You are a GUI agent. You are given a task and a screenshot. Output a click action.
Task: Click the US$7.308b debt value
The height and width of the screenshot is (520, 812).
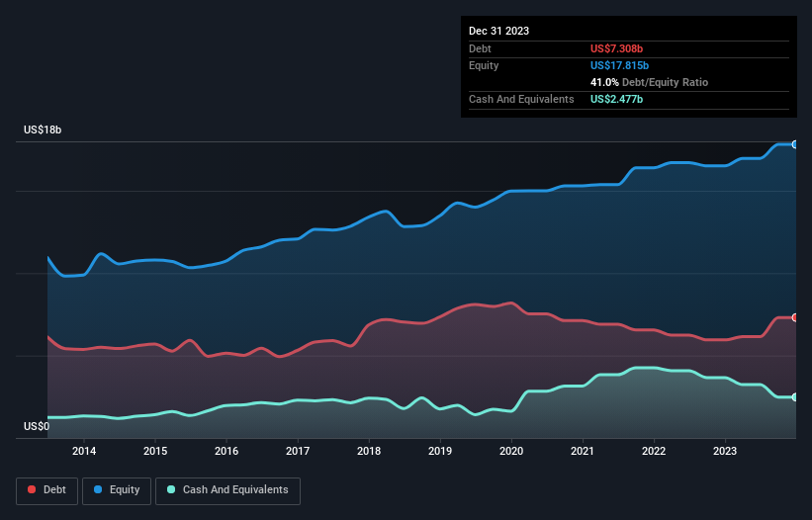tap(616, 48)
